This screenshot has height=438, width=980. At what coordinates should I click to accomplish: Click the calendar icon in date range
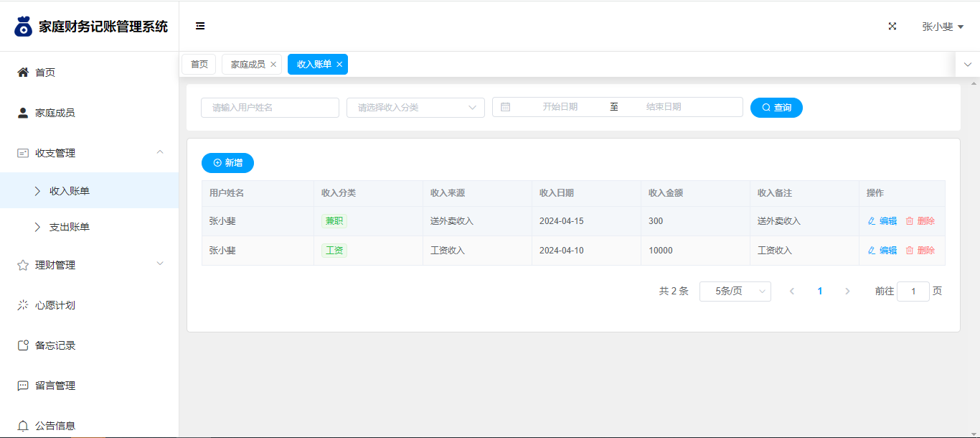point(506,107)
